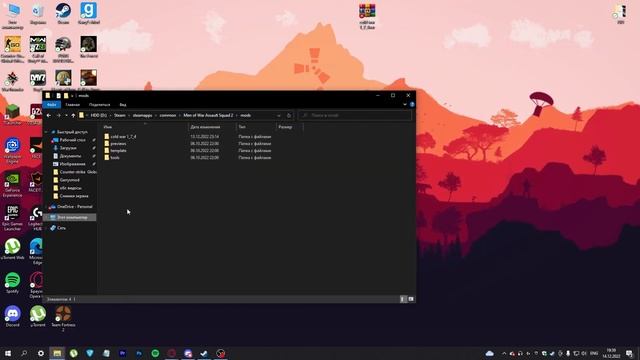Viewport: 640px width, 360px height.
Task: Open the Главная ribbon tab
Action: point(73,105)
